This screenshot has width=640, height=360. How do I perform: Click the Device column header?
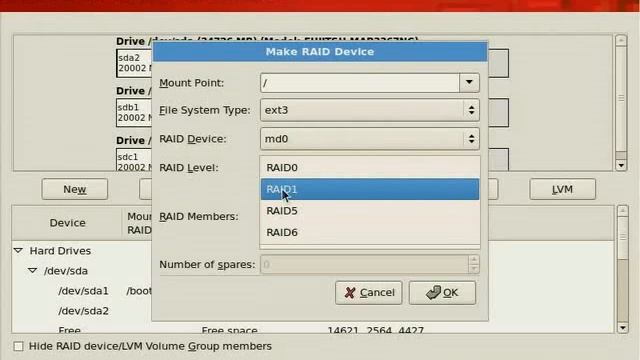(67, 223)
